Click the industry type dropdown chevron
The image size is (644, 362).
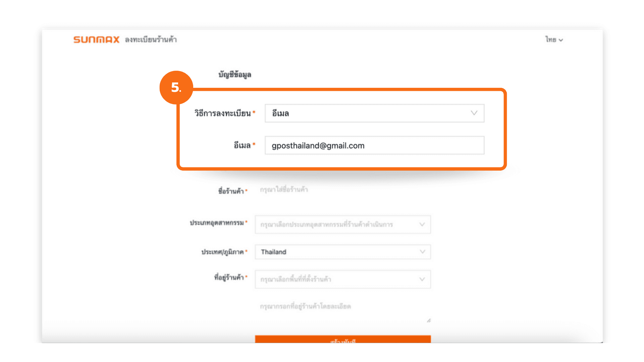tap(422, 224)
